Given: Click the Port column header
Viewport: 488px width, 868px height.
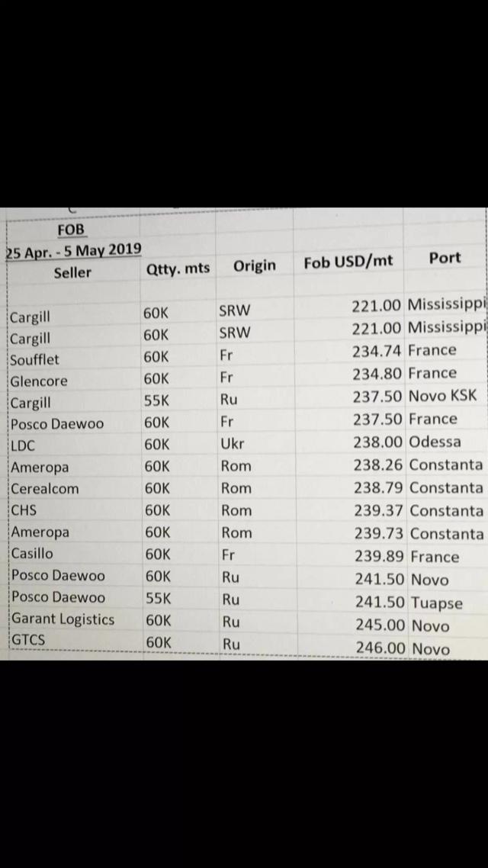Looking at the screenshot, I should (445, 258).
